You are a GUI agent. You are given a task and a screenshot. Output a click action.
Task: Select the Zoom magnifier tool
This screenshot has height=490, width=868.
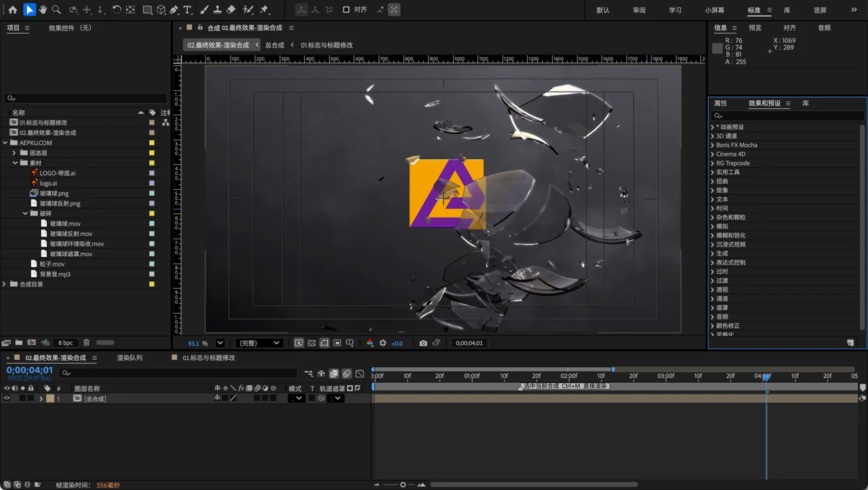pos(56,9)
